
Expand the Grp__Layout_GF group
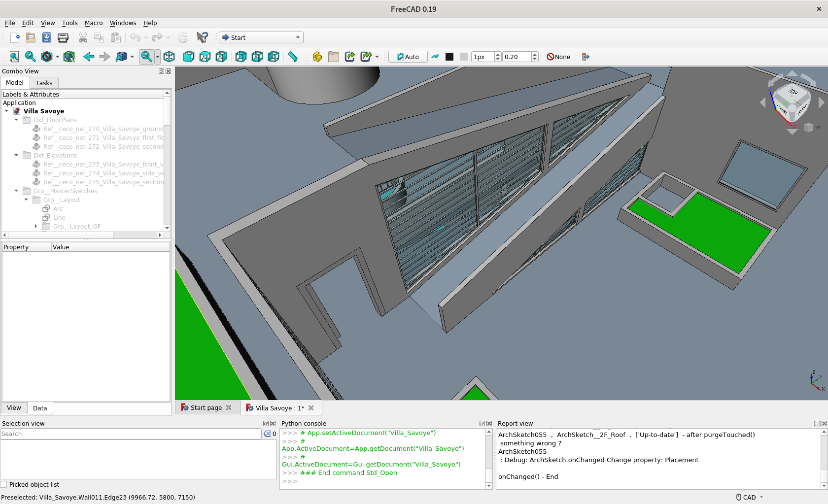[x=36, y=226]
